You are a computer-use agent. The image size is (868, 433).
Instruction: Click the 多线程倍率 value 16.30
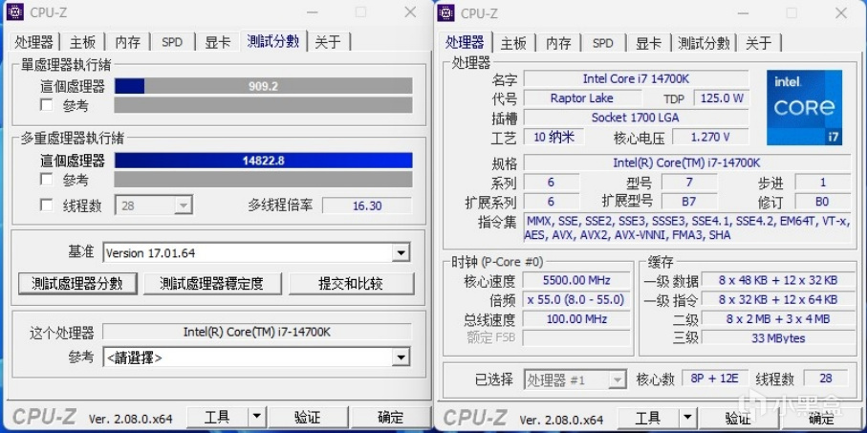[367, 206]
